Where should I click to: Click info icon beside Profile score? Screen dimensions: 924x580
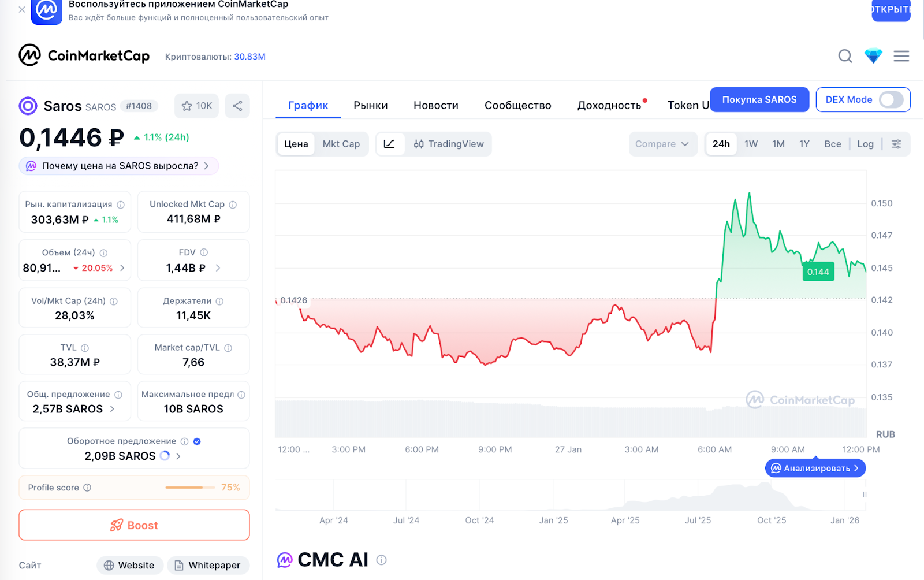[87, 488]
